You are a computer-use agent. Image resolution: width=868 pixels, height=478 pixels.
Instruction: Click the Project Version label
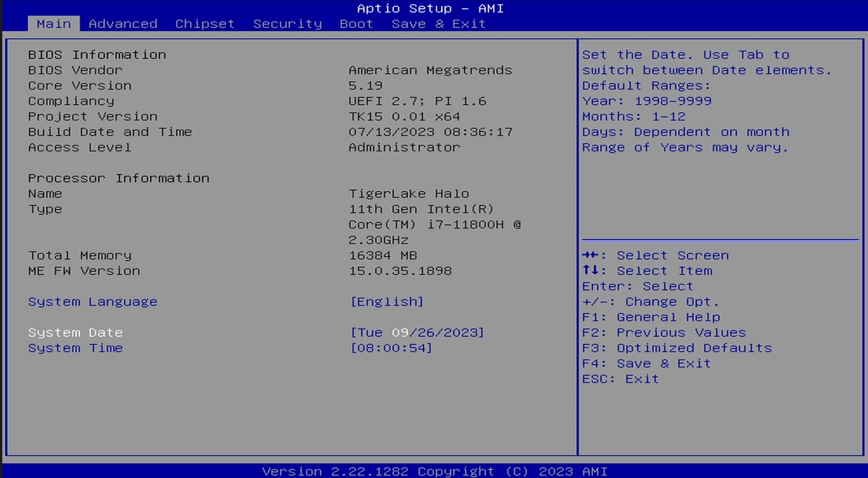[x=93, y=116]
